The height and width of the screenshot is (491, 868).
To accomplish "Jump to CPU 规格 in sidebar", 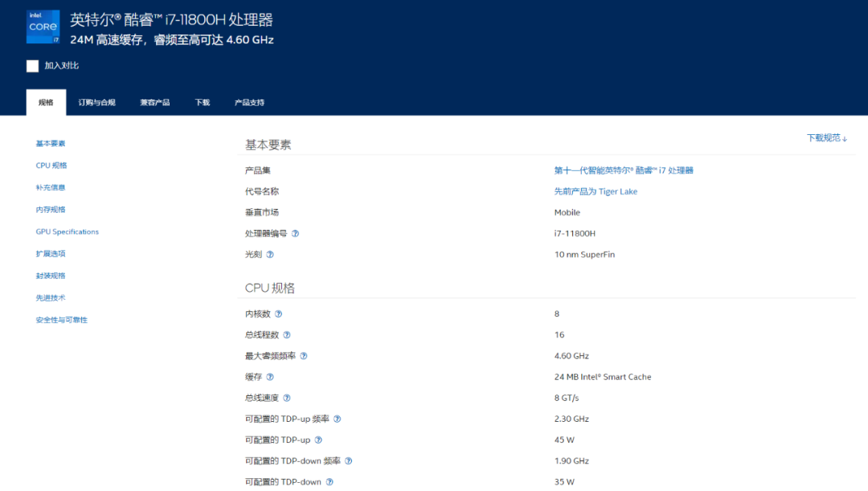I will pos(51,166).
